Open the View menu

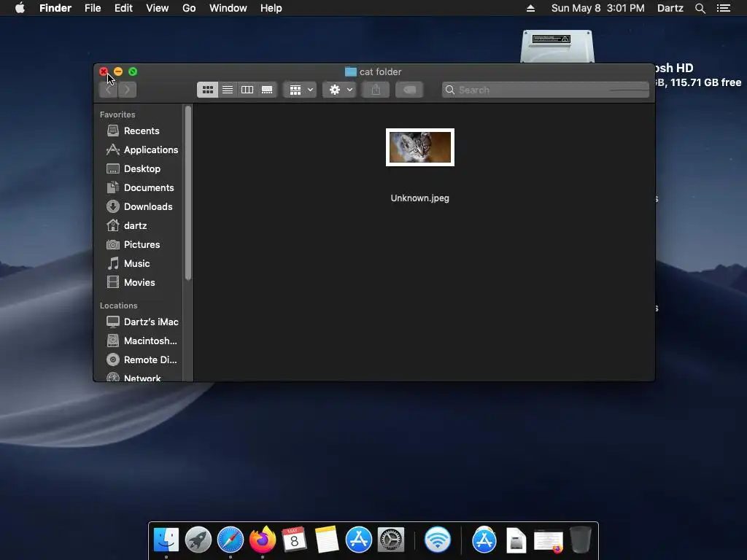point(158,8)
